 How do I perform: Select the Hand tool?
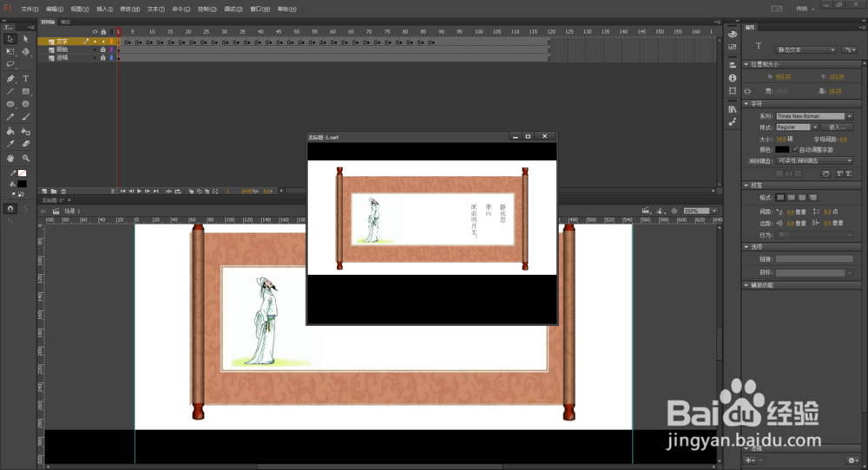pyautogui.click(x=10, y=158)
